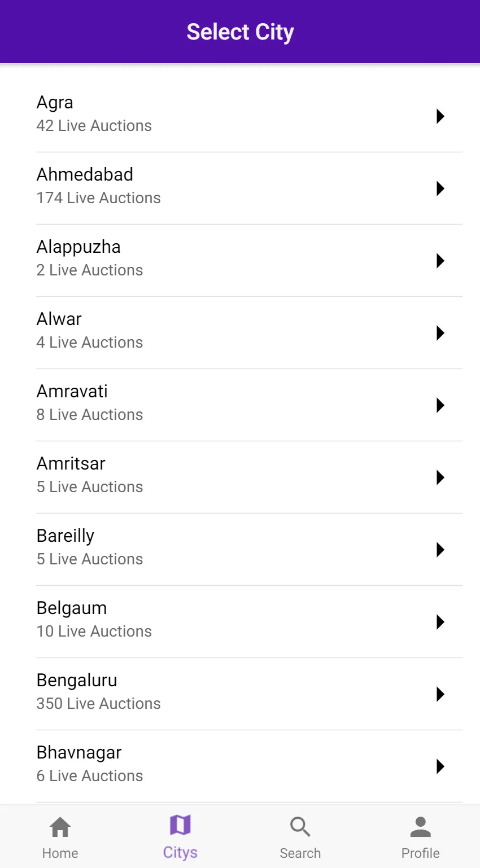Select the 350 Live Auctions text
The width and height of the screenshot is (480, 868).
pos(99,703)
